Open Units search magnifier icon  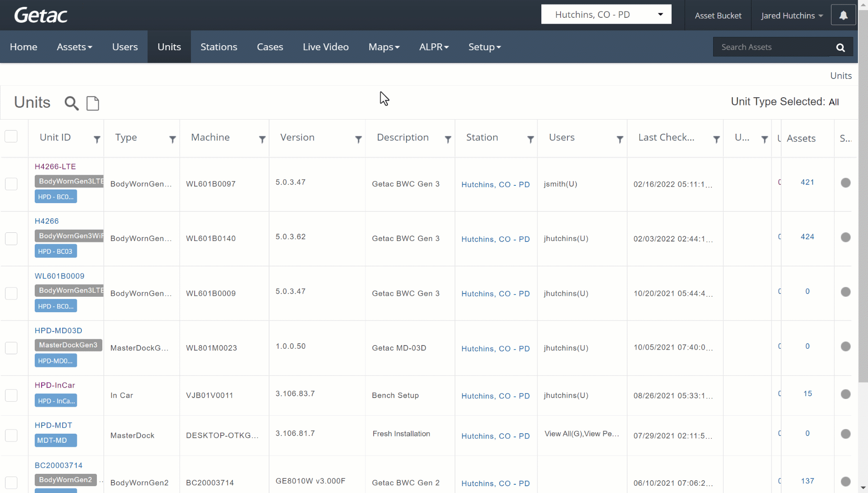[71, 103]
